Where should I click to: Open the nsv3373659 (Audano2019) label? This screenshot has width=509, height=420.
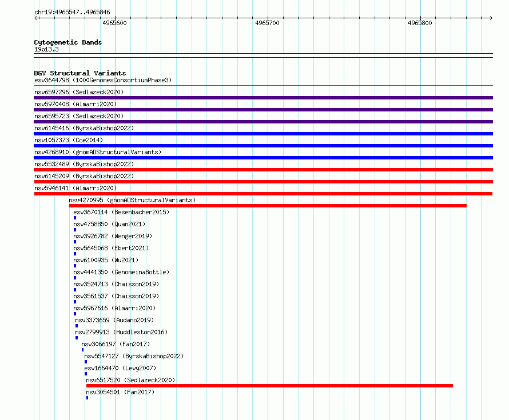[x=114, y=320]
